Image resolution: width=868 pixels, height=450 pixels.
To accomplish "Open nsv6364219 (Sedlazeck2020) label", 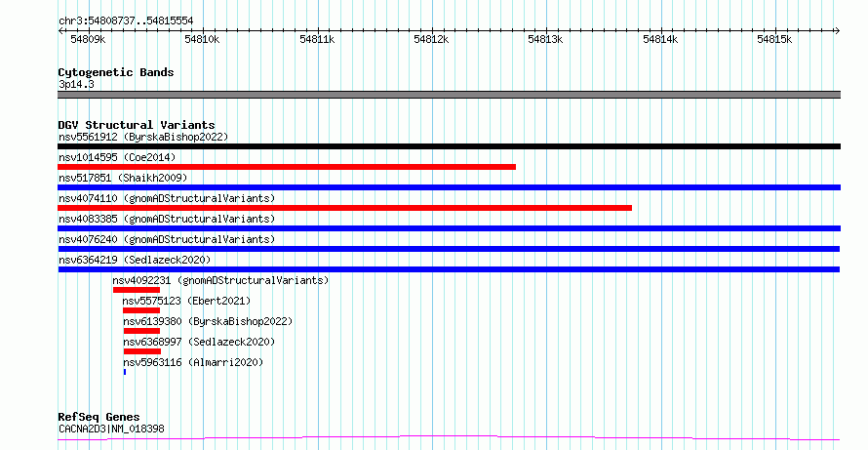I will point(135,260).
